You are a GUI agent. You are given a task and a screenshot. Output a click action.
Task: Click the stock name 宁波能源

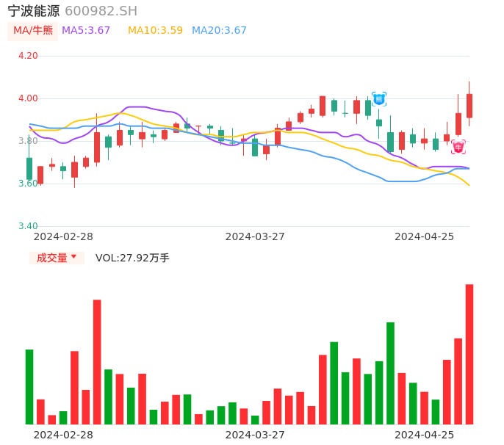pos(34,11)
